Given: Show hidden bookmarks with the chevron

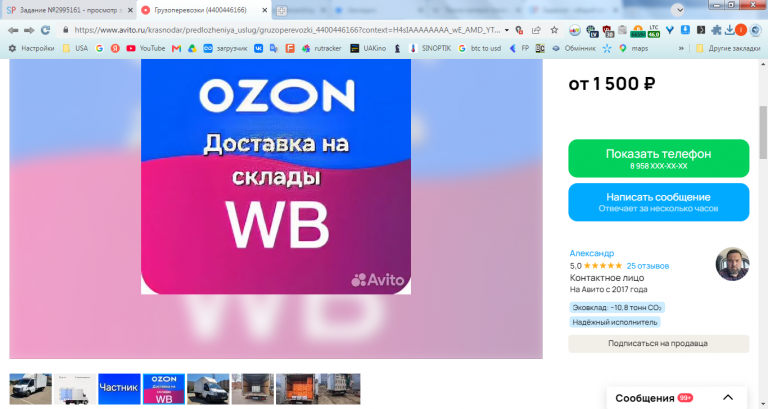Looking at the screenshot, I should pos(681,48).
